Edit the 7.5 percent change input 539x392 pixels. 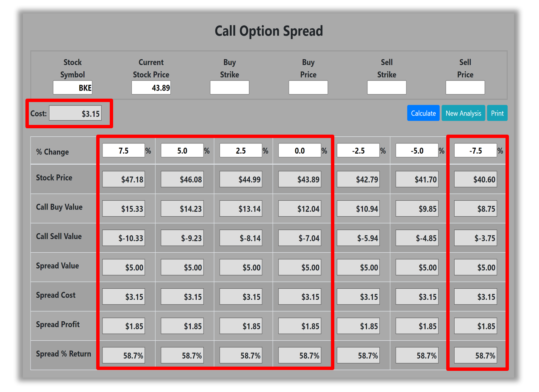(x=123, y=151)
